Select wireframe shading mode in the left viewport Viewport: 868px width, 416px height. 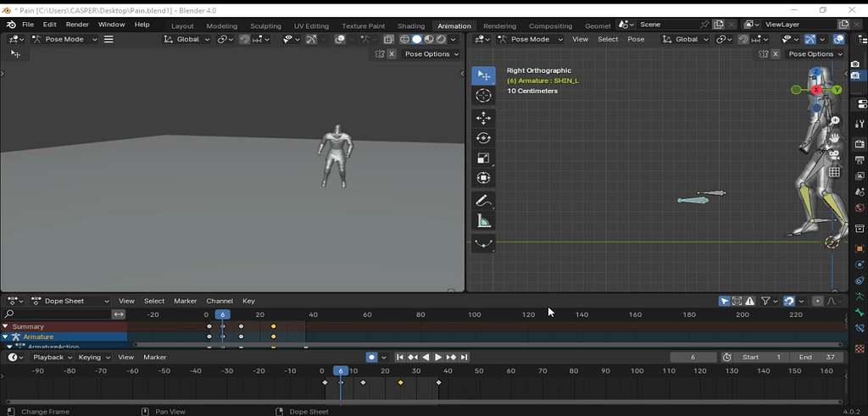(x=404, y=39)
